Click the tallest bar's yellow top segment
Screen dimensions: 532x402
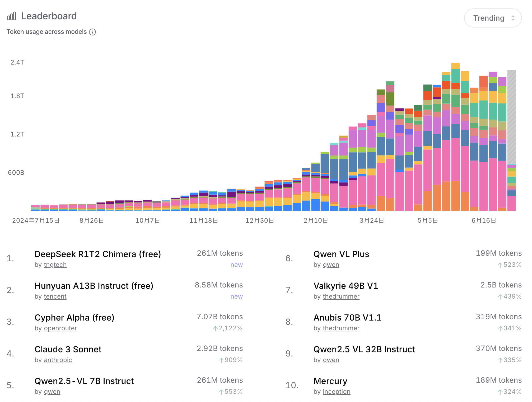455,66
